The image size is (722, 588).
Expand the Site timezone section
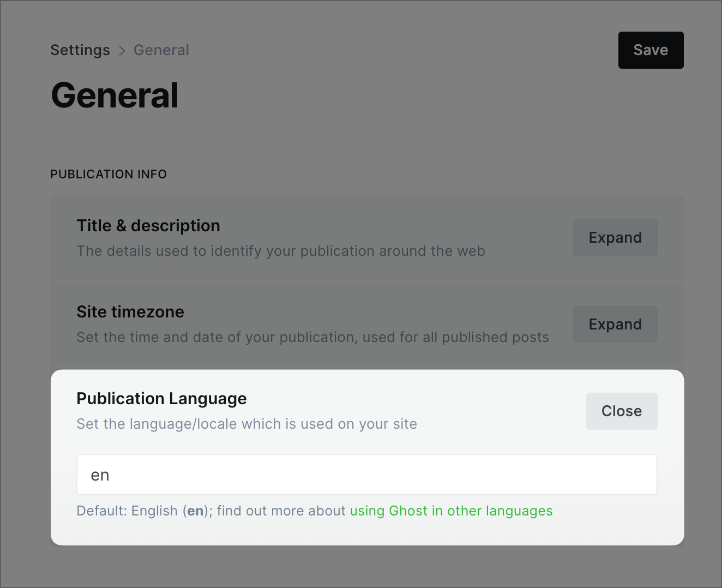click(615, 325)
